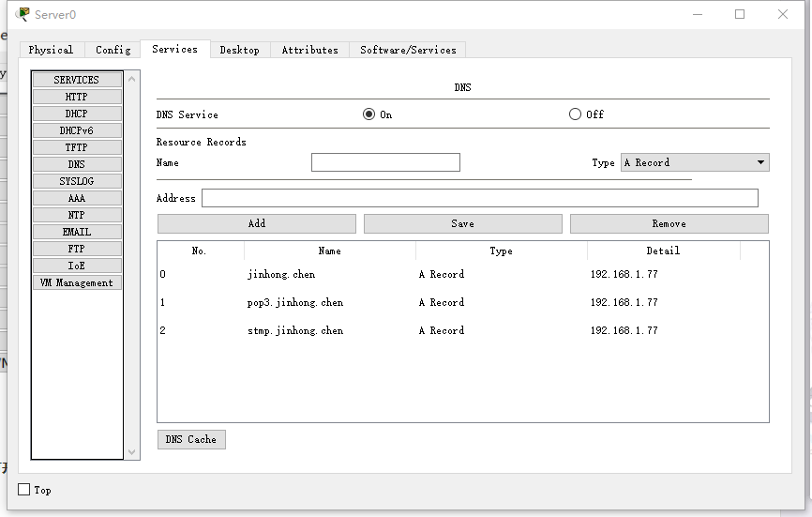Click the Add record button
The height and width of the screenshot is (517, 812).
point(257,223)
